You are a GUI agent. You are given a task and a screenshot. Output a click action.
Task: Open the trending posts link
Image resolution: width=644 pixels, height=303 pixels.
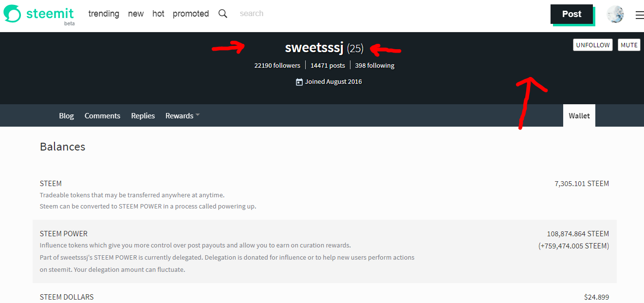click(x=104, y=14)
